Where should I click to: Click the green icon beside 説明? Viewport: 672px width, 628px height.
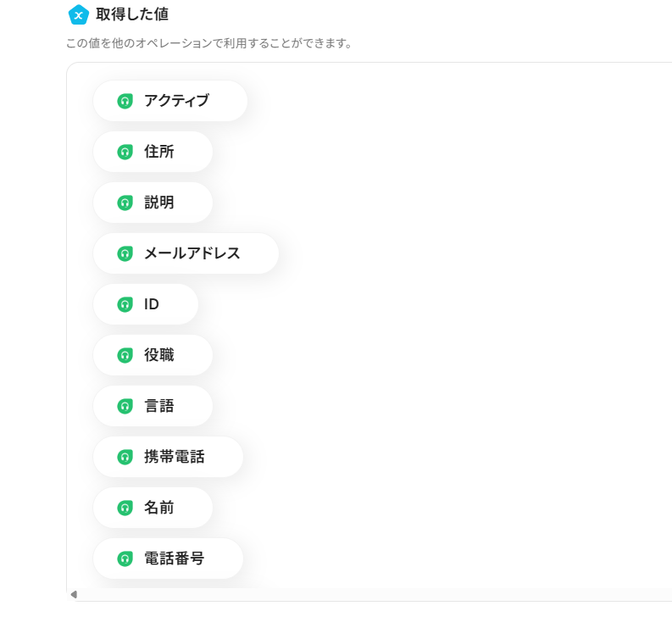pos(125,203)
